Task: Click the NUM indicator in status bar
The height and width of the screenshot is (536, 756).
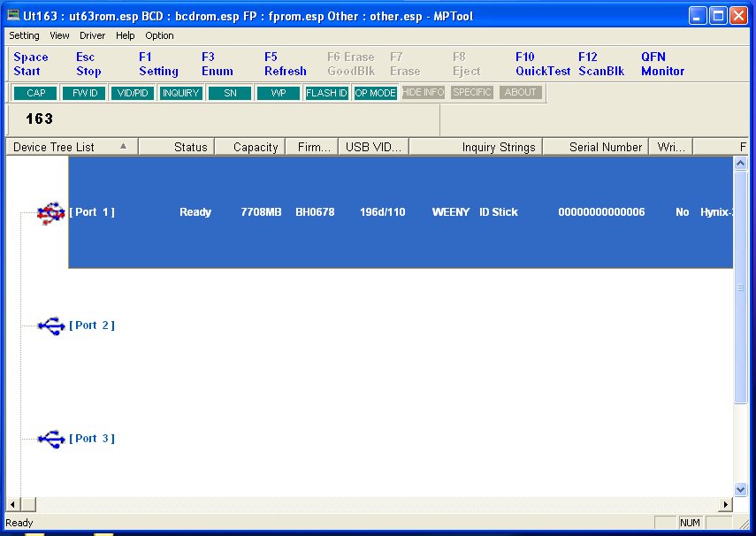Action: [690, 523]
